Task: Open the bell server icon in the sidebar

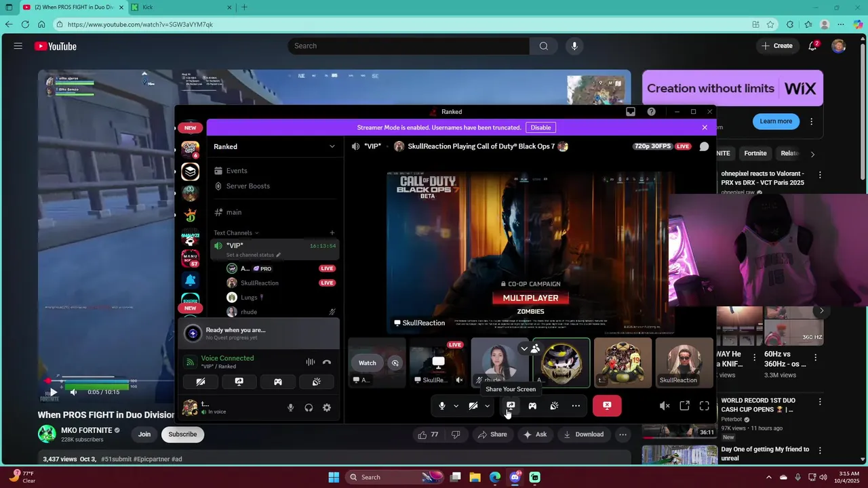Action: (x=190, y=280)
